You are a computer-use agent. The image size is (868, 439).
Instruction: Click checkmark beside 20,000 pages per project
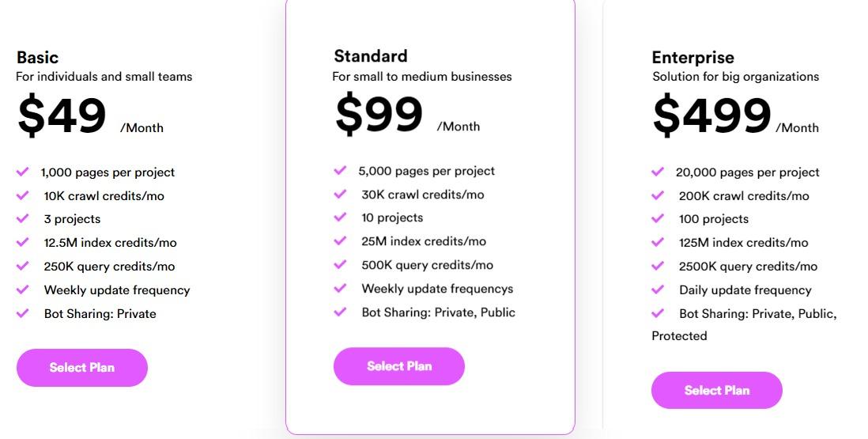pyautogui.click(x=658, y=172)
